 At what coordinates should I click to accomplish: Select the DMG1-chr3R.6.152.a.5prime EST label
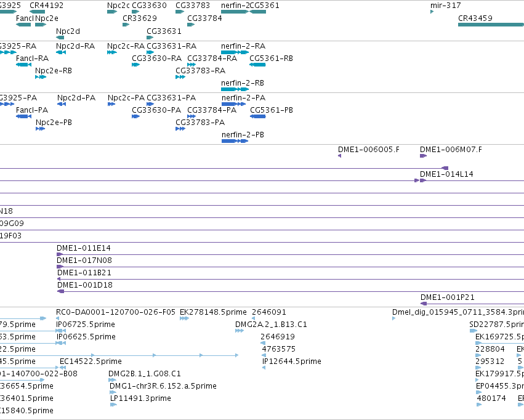[x=163, y=386]
